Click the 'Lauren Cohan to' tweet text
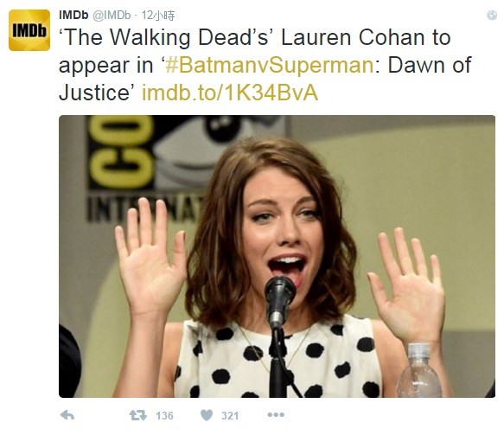The width and height of the screenshot is (504, 429). [366, 38]
